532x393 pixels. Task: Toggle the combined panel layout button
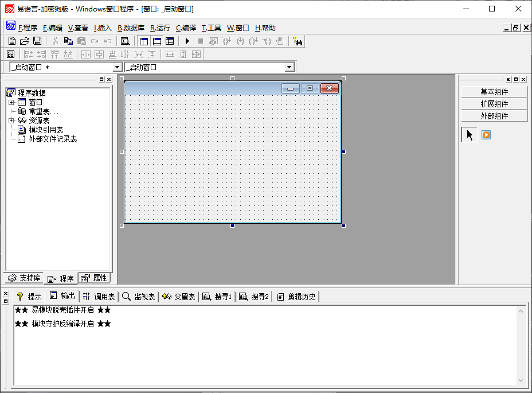click(x=170, y=41)
